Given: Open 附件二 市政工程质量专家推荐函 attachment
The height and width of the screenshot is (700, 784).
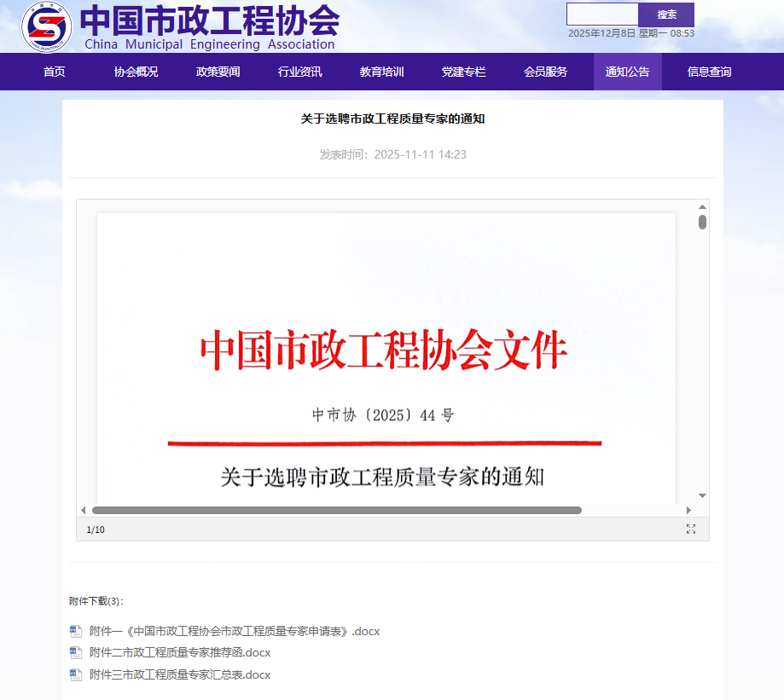Looking at the screenshot, I should pos(179,652).
